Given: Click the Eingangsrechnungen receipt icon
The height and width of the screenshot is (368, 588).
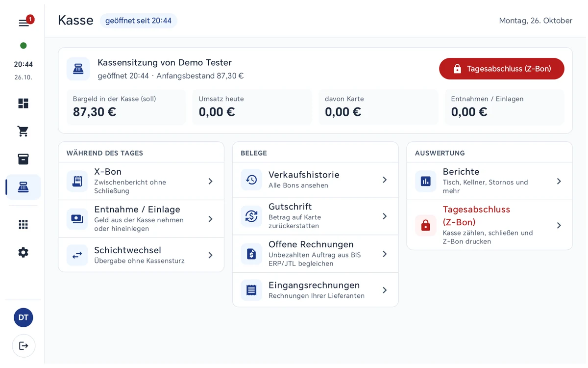Looking at the screenshot, I should click(x=251, y=290).
